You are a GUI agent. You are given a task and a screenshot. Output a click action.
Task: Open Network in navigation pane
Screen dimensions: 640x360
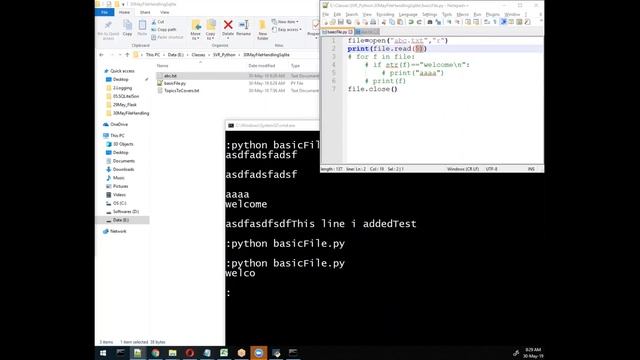[118, 231]
